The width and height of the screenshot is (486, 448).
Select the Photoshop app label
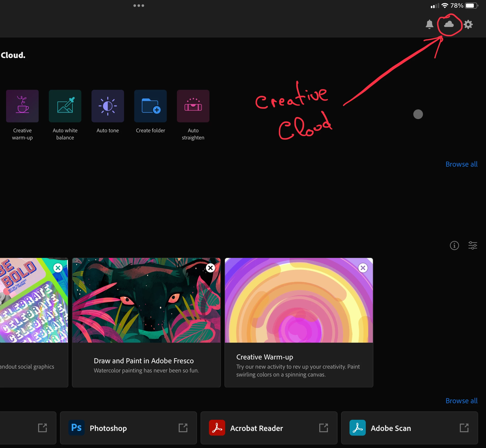point(108,428)
